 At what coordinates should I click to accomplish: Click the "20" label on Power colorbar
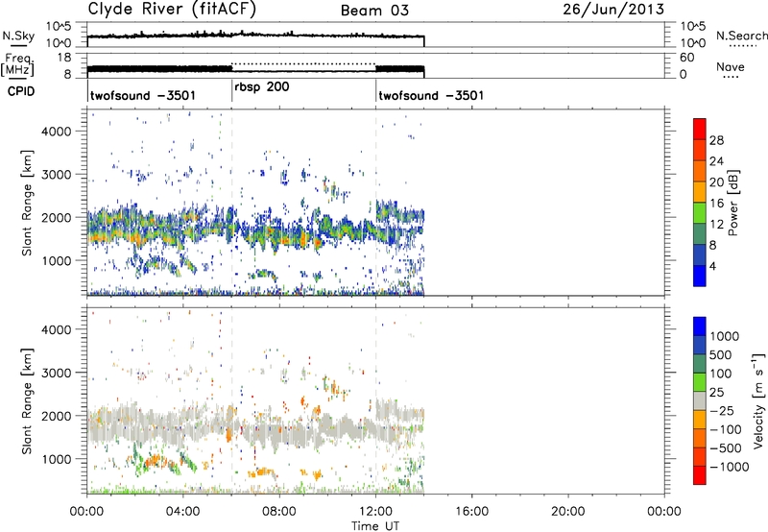(716, 182)
